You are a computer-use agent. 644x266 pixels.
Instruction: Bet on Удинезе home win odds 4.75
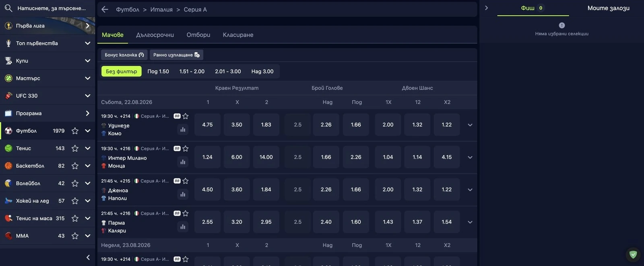[x=208, y=125]
